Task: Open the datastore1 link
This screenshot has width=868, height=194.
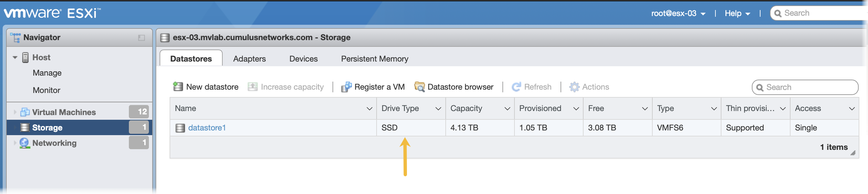Action: pos(207,128)
